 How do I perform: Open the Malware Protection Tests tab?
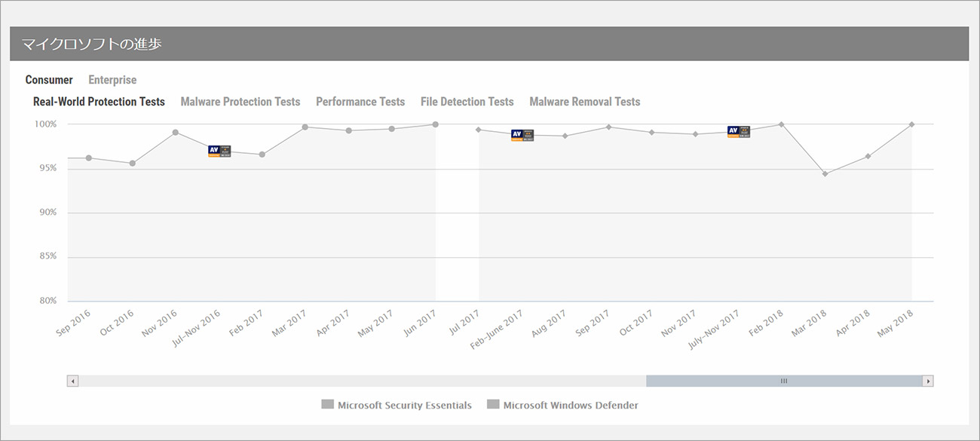click(x=240, y=102)
